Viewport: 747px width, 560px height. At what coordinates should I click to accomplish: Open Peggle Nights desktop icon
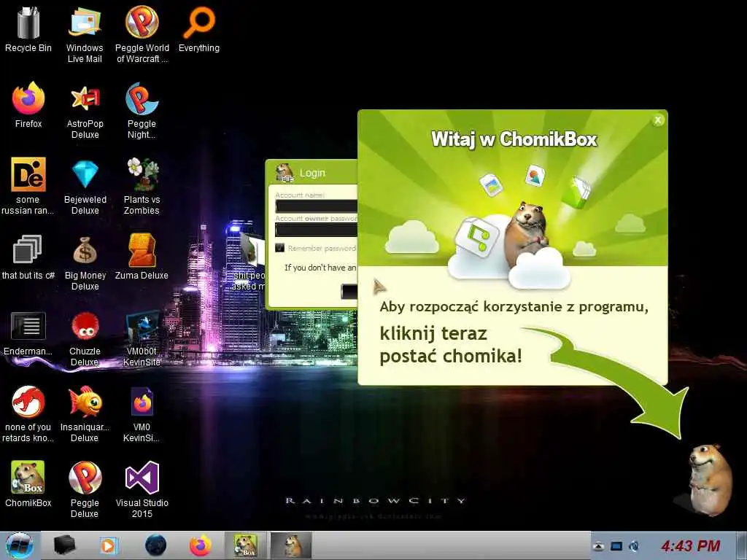[x=142, y=98]
